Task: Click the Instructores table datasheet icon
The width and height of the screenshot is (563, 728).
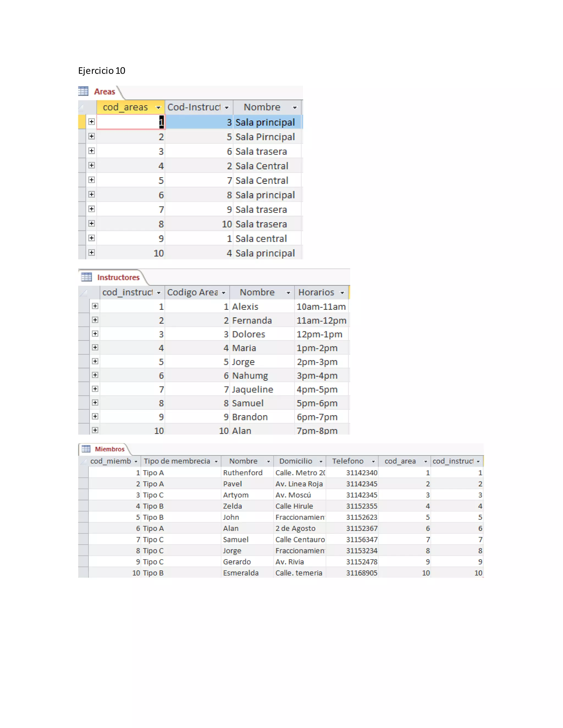Action: click(86, 277)
